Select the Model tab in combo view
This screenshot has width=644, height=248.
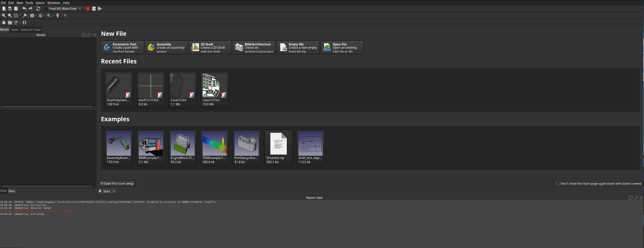click(4, 30)
